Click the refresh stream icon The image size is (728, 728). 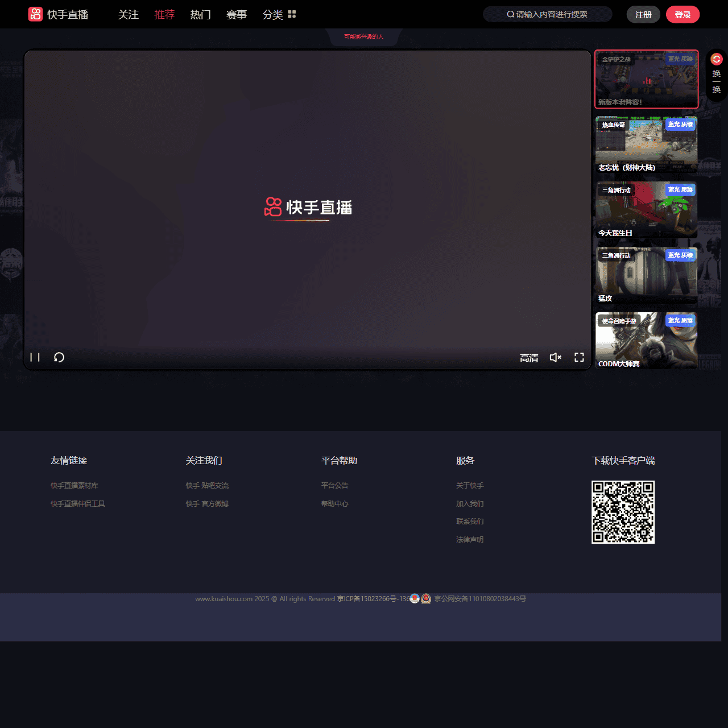(59, 357)
